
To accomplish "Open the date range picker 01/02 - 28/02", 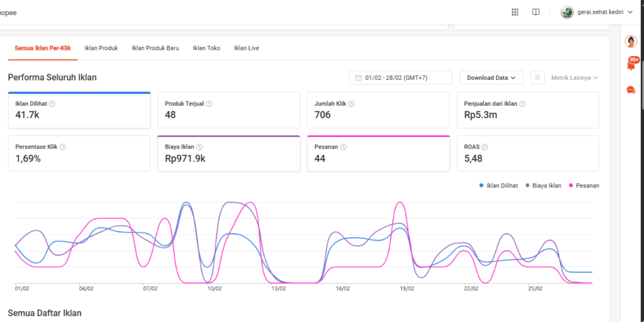I will [401, 78].
